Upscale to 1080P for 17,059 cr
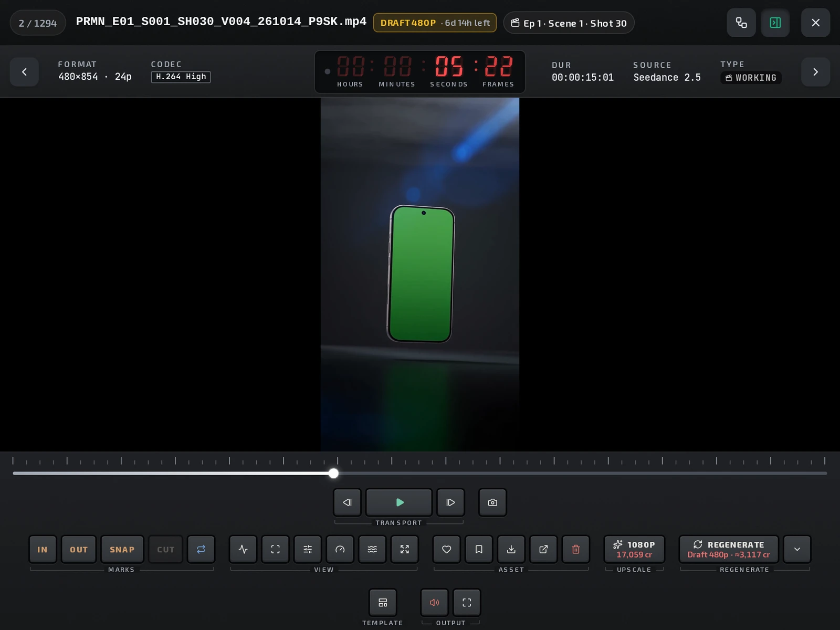This screenshot has width=840, height=630. pos(634,549)
